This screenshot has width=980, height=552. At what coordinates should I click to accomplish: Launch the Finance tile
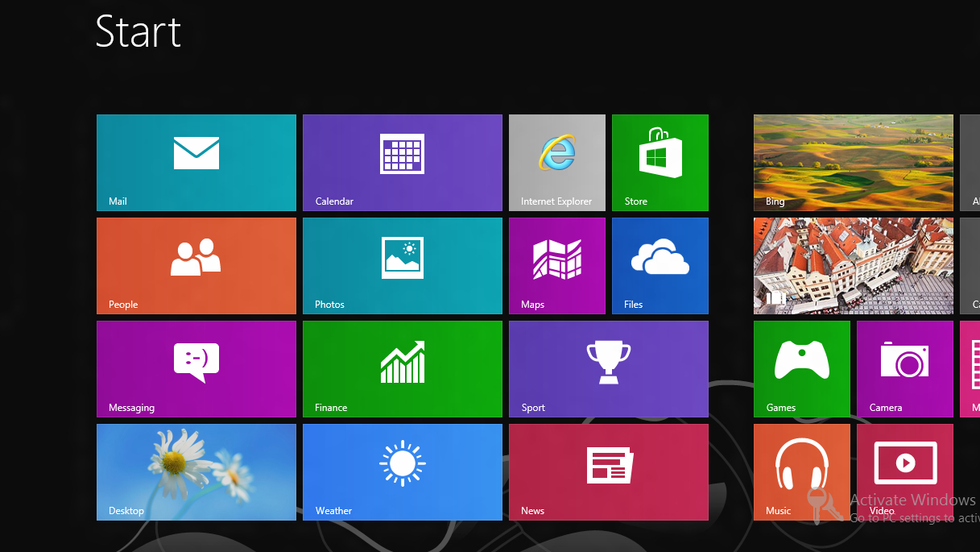(402, 368)
